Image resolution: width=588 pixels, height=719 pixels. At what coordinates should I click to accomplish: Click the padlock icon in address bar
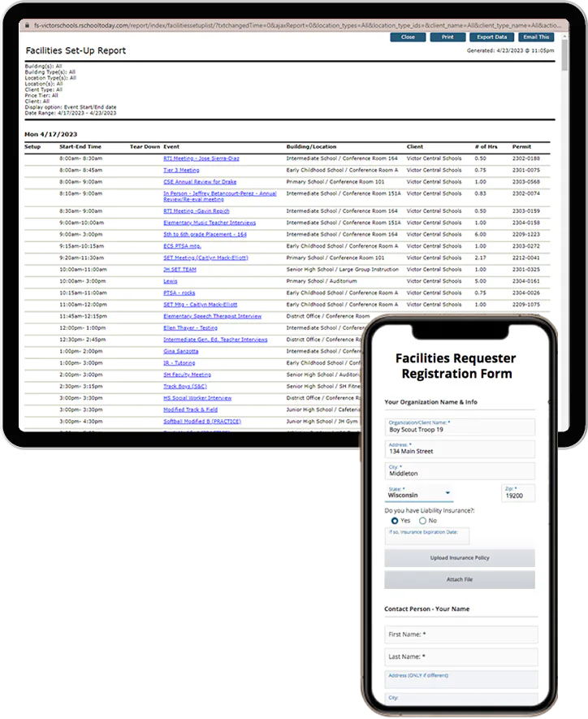pyautogui.click(x=27, y=25)
